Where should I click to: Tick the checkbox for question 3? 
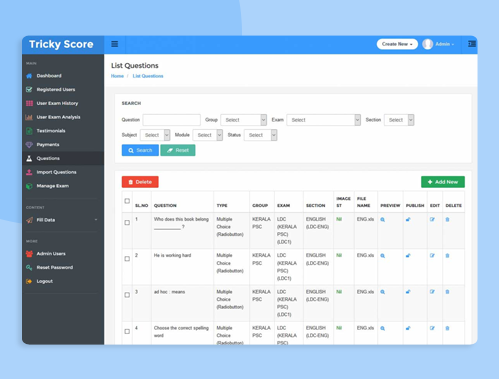point(127,295)
